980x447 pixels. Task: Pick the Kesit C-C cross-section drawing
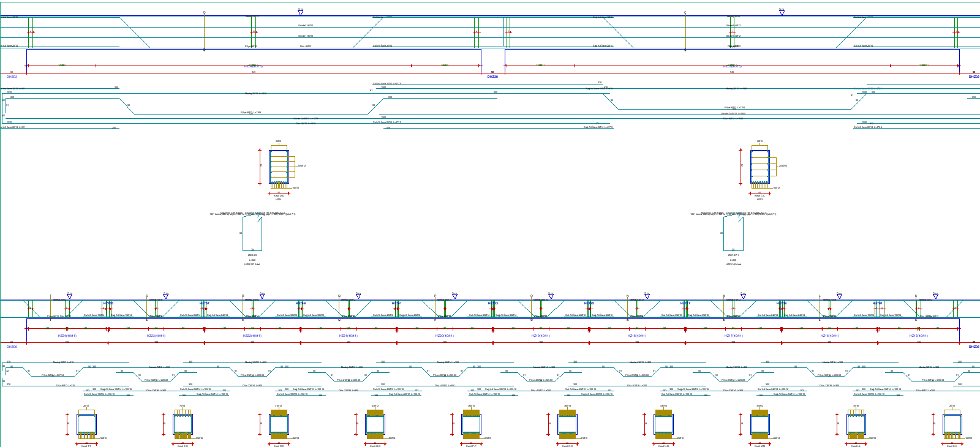(x=759, y=167)
